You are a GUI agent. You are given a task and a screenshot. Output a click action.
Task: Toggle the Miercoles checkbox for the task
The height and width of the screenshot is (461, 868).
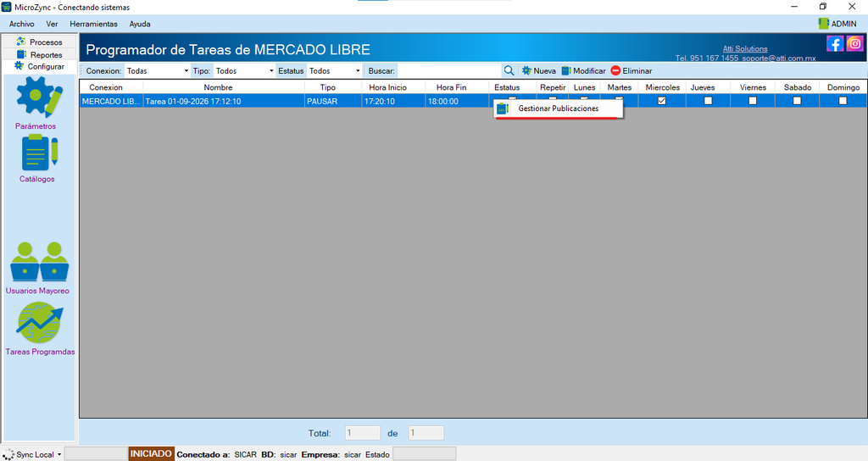coord(661,101)
